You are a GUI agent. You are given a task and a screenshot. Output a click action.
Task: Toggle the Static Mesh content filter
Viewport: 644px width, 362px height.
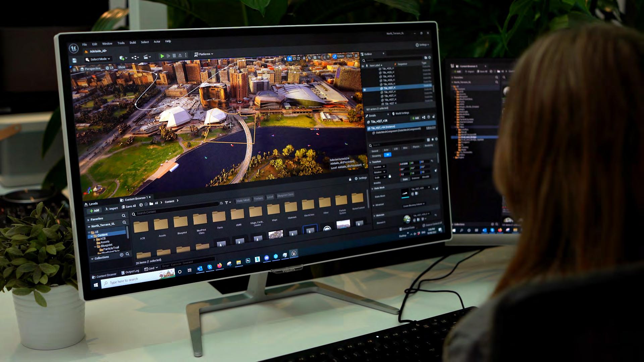243,200
